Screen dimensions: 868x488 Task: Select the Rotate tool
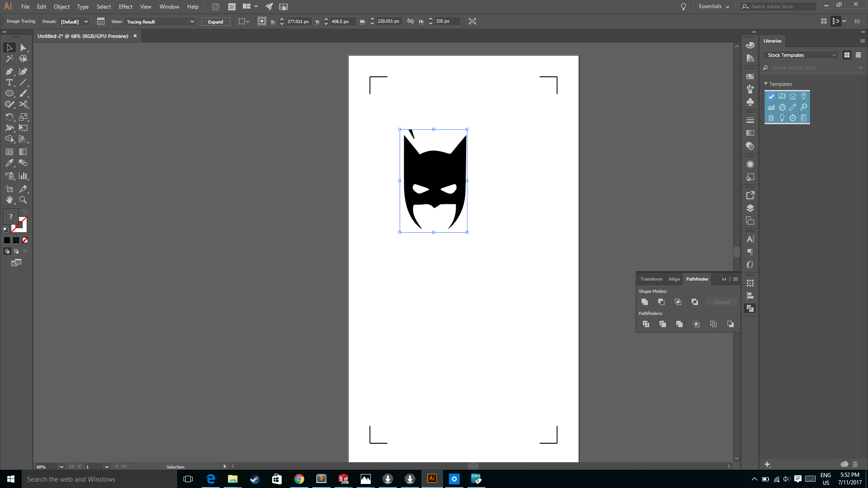pos(9,117)
